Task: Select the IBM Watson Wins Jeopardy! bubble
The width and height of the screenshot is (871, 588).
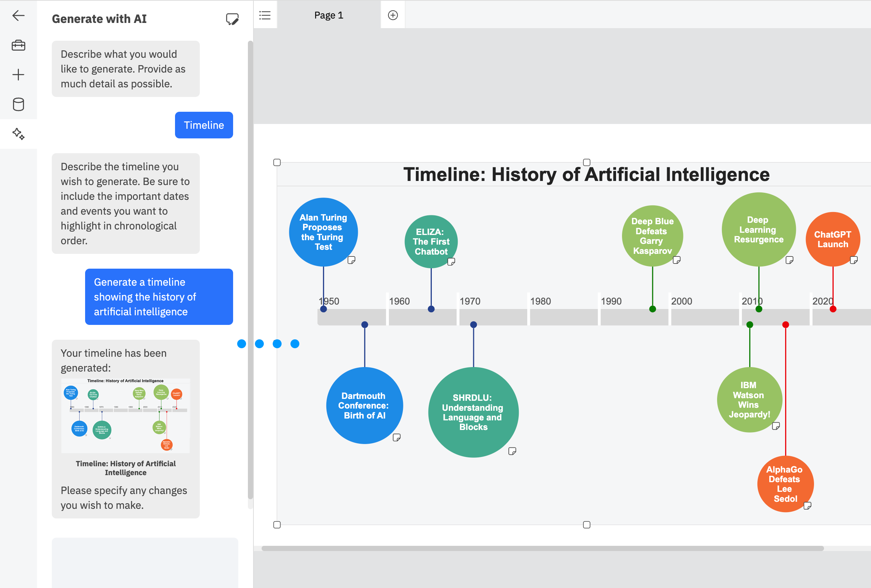Action: click(750, 400)
